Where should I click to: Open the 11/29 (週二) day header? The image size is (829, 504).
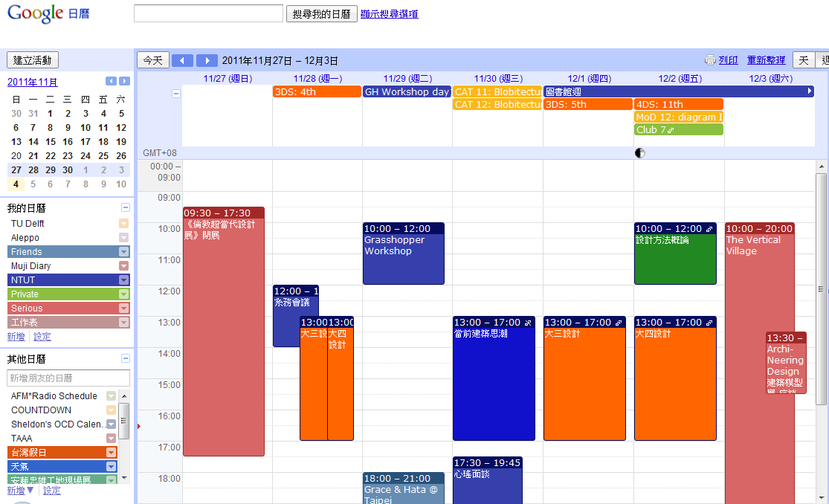click(407, 78)
